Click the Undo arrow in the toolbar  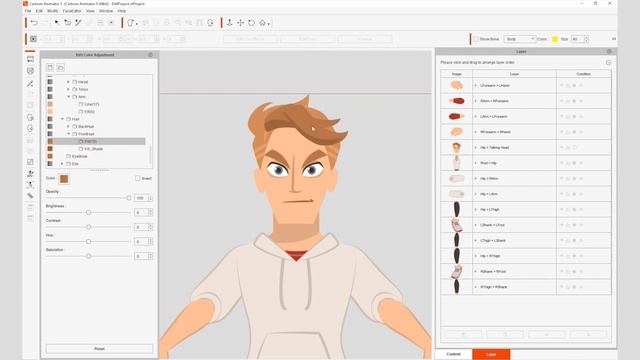tap(34, 23)
